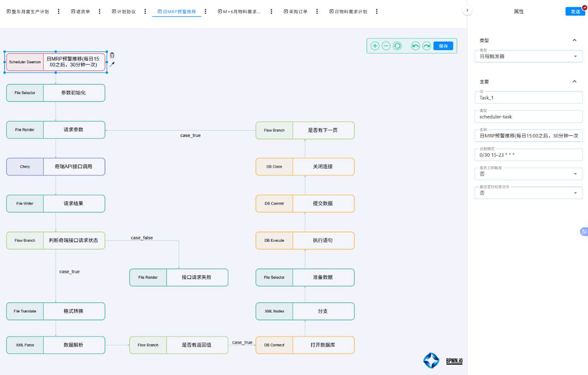Switch to the 计划协议 tab
Screen dimensions: 588x375
click(124, 11)
